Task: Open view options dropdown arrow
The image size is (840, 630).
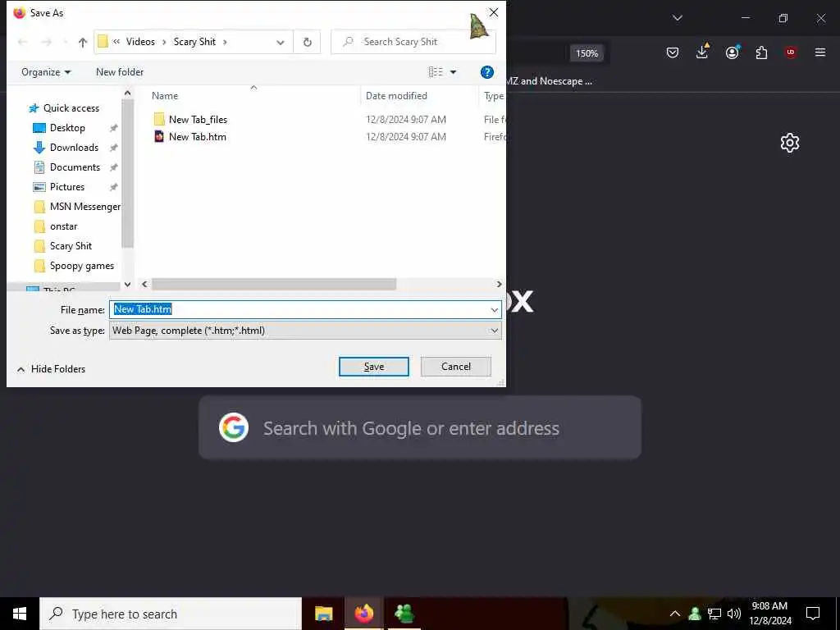Action: (453, 72)
